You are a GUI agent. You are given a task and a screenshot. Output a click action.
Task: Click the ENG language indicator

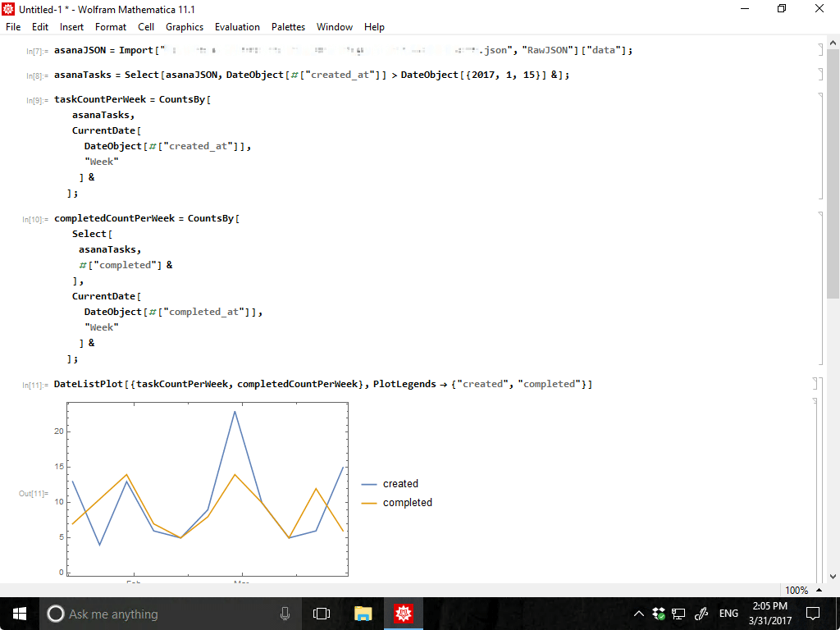[x=728, y=614]
